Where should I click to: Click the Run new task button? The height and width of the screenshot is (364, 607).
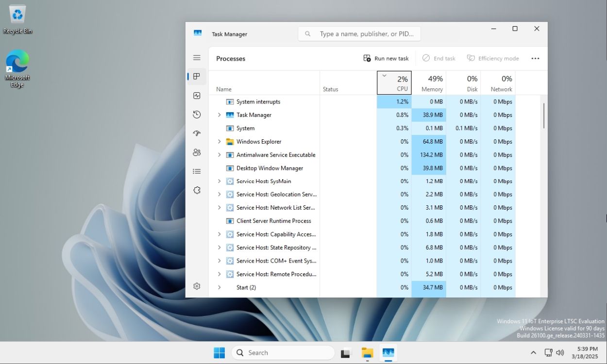[386, 58]
